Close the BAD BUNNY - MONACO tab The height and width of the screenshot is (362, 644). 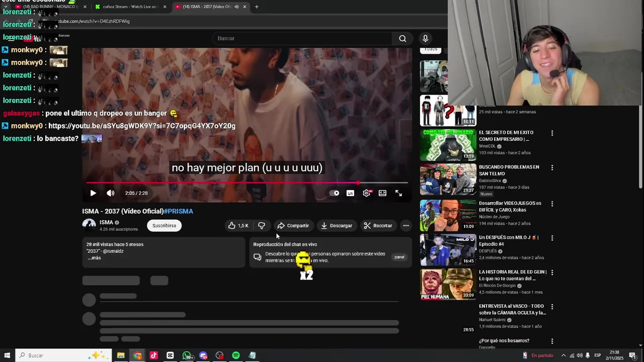click(85, 7)
